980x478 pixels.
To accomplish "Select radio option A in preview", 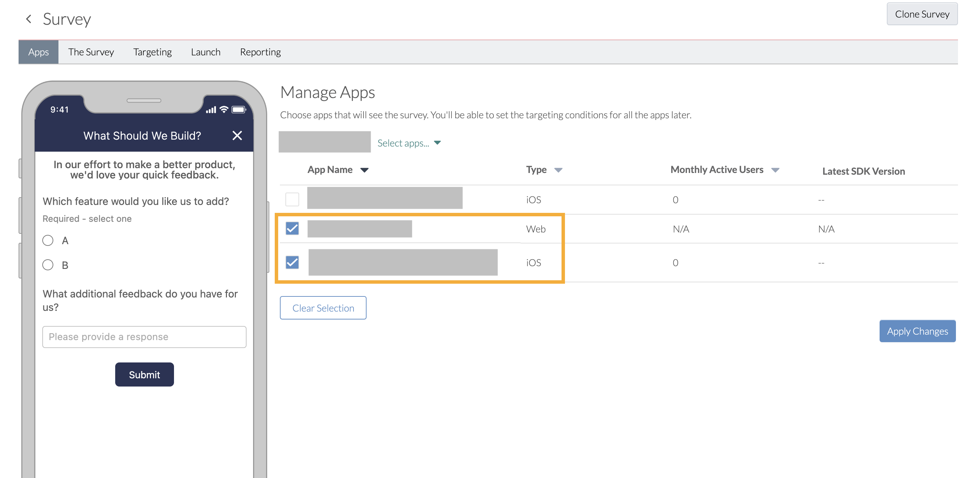I will (x=48, y=240).
